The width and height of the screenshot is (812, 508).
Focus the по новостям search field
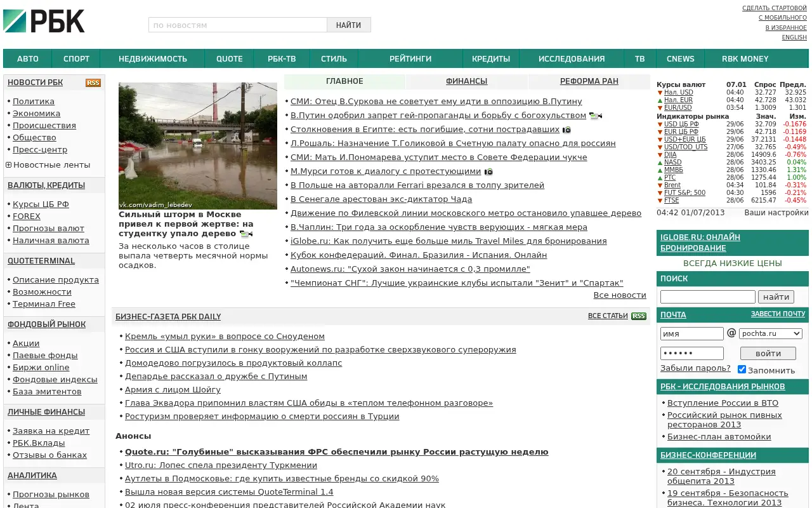pos(238,25)
